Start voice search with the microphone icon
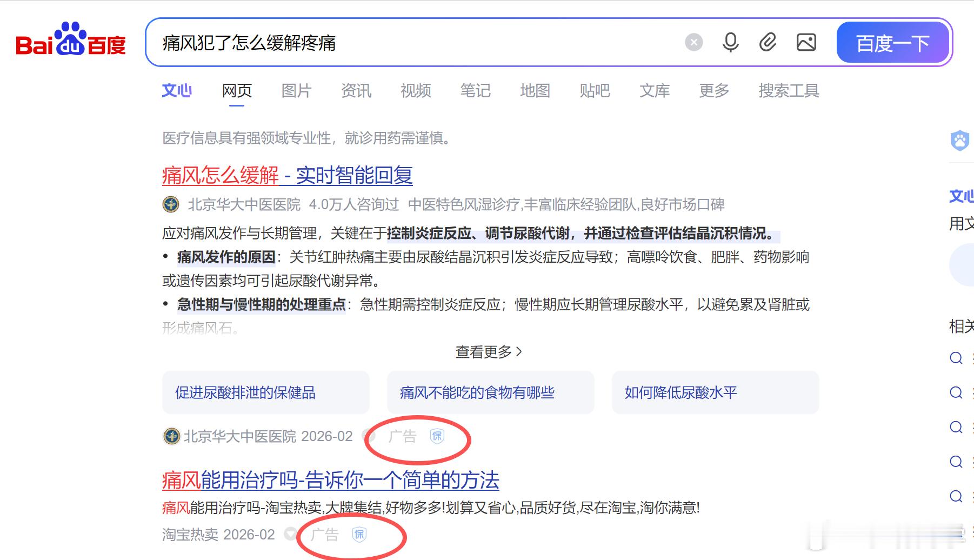Viewport: 974px width, 560px height. click(731, 42)
